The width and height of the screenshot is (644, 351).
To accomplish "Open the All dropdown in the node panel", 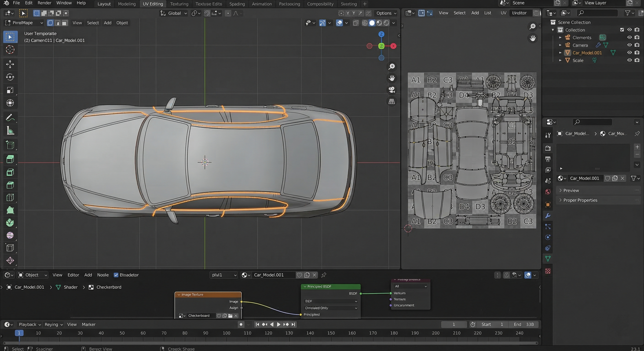I will coord(410,286).
